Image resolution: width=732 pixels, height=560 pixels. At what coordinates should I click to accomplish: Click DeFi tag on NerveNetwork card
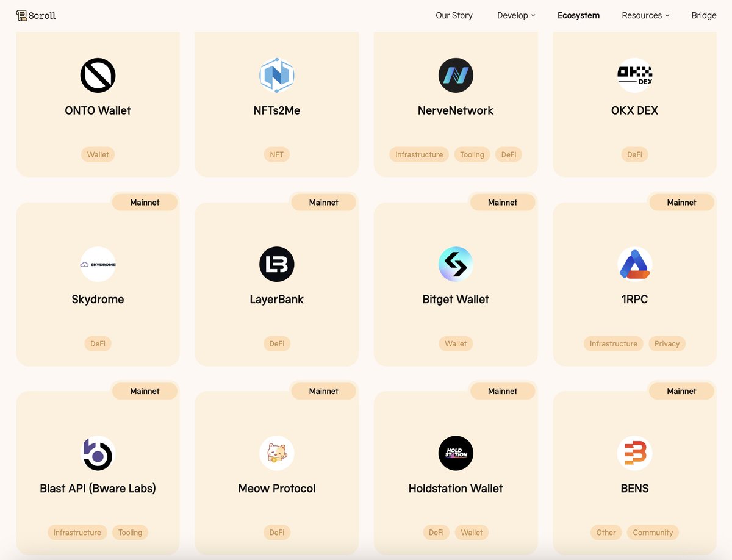point(509,154)
